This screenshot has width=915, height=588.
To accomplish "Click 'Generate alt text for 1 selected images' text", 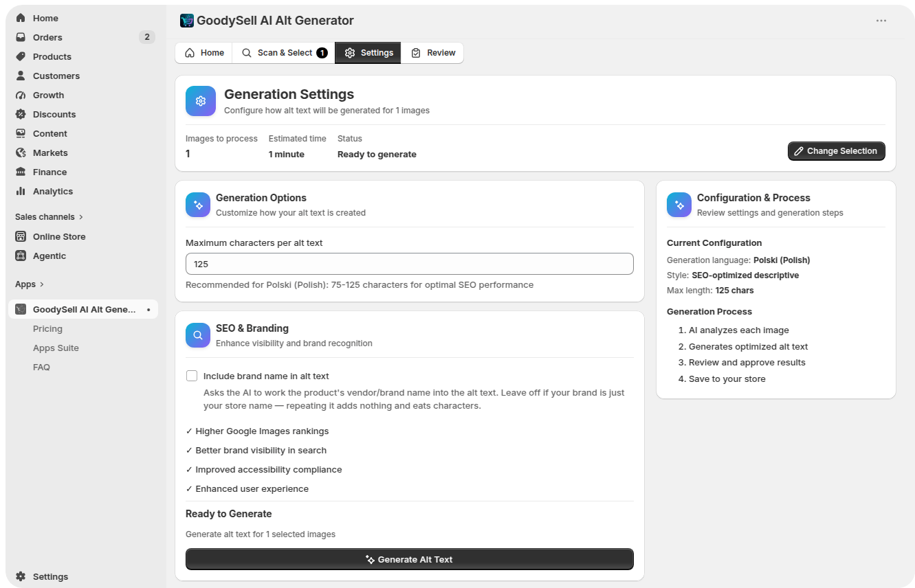I will (x=261, y=534).
